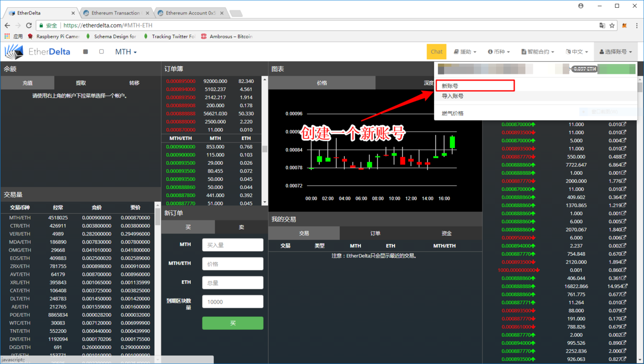644x364 pixels.
Task: Open transaction link for the 2252.836 trade
Action: click(x=624, y=351)
